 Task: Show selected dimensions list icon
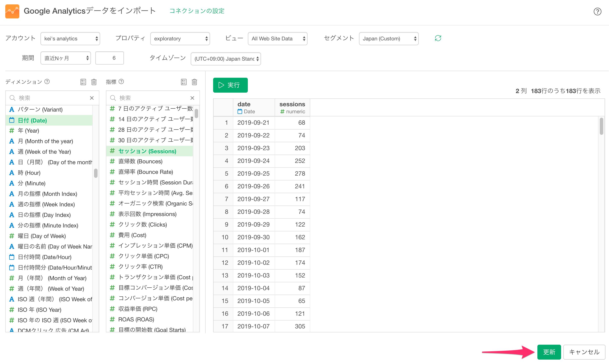pos(83,82)
